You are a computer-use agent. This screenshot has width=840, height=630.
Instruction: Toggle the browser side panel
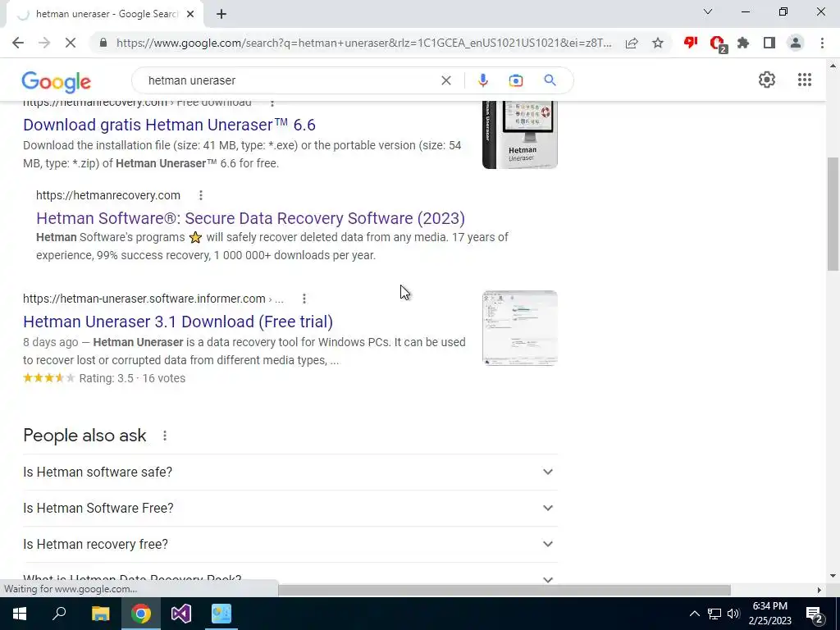click(769, 43)
